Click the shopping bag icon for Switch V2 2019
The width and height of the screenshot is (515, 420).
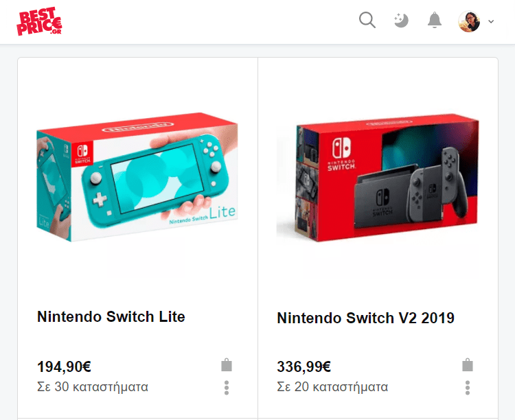pyautogui.click(x=468, y=365)
